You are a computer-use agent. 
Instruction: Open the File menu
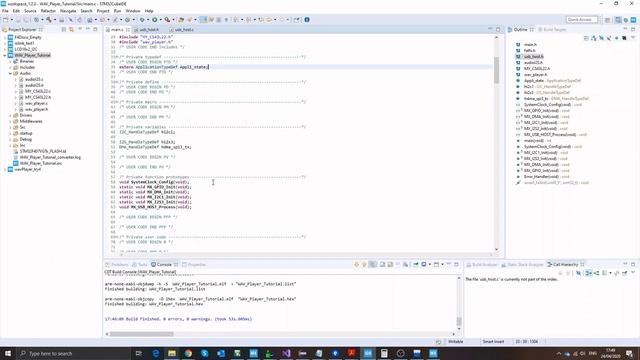pos(5,11)
